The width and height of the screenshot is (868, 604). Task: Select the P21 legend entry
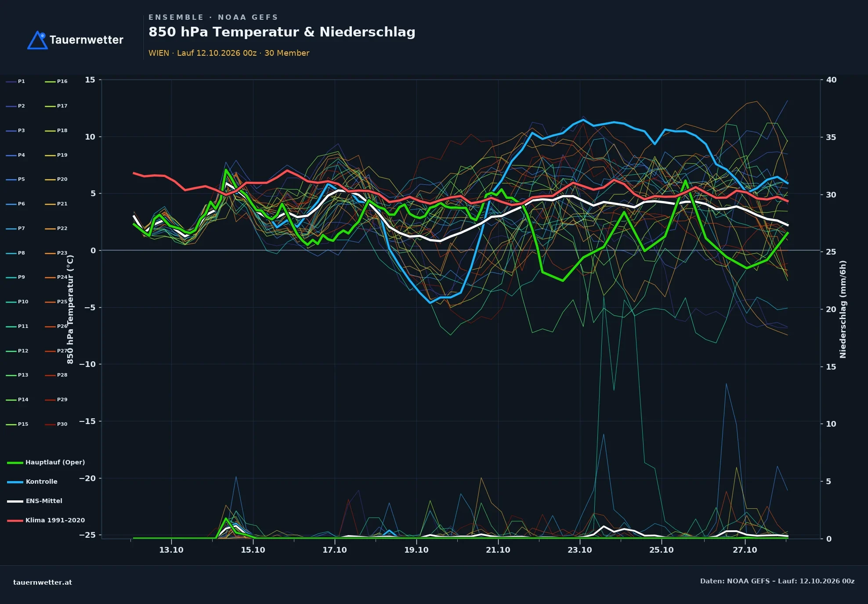pyautogui.click(x=56, y=204)
